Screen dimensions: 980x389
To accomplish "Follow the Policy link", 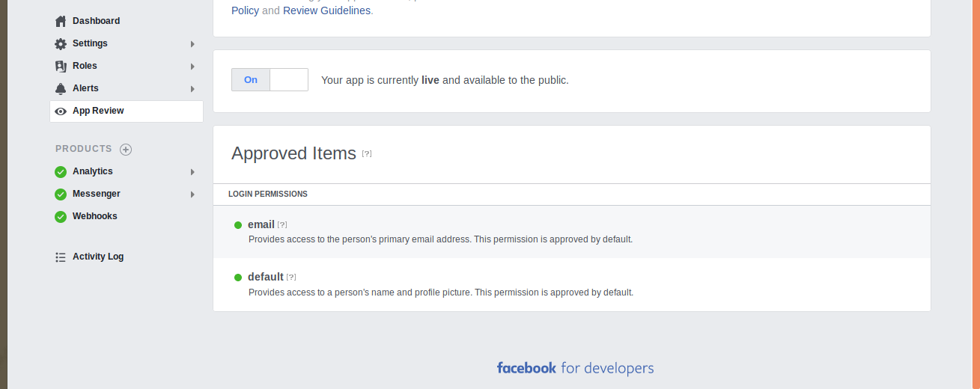I will 245,10.
